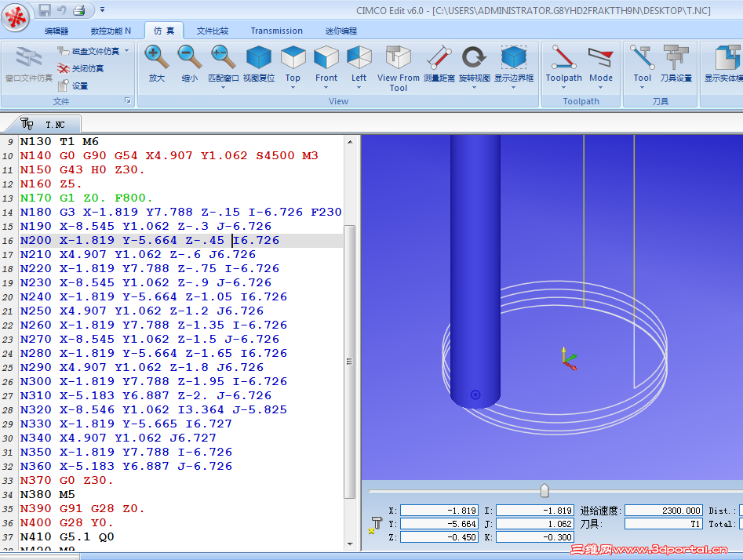Click the 进给速度 feed rate field
743x560 pixels.
coord(663,511)
